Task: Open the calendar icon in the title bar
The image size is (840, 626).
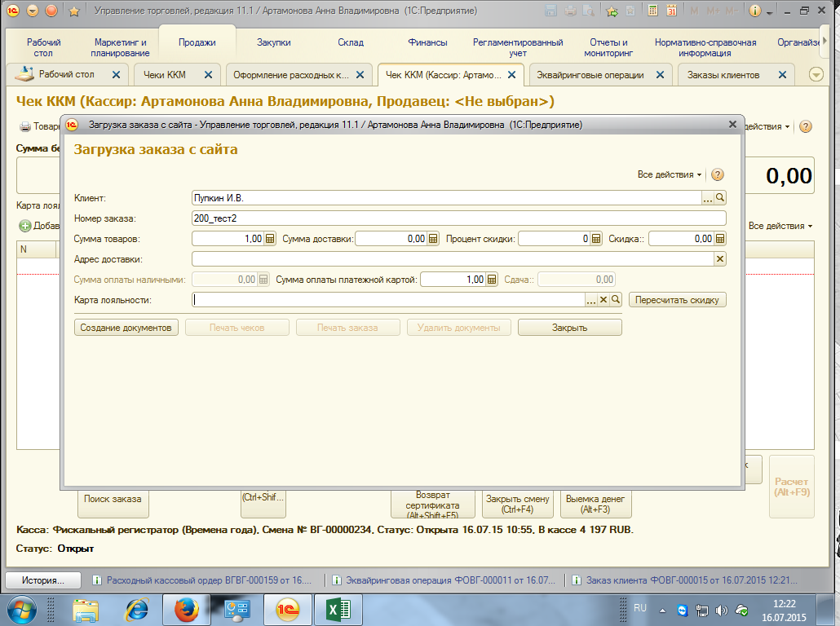Action: (671, 11)
